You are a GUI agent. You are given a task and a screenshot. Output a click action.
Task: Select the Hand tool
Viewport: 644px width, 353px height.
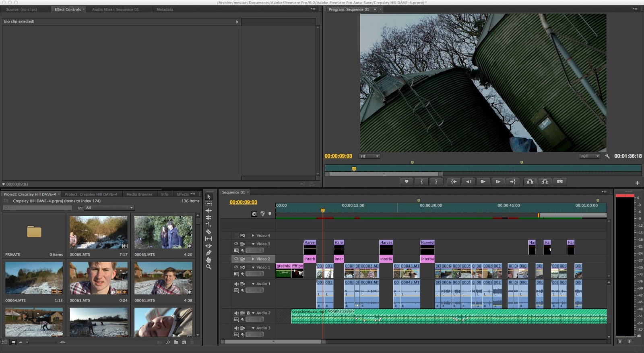point(208,260)
